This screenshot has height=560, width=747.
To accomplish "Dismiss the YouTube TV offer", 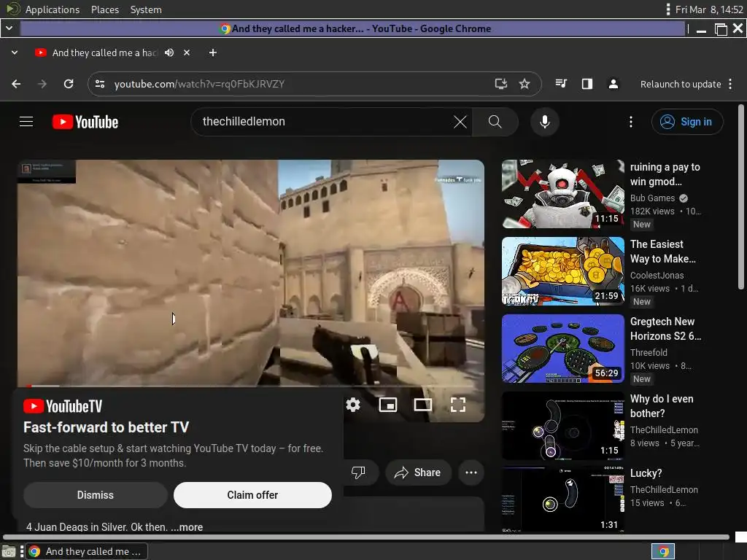I will [96, 495].
